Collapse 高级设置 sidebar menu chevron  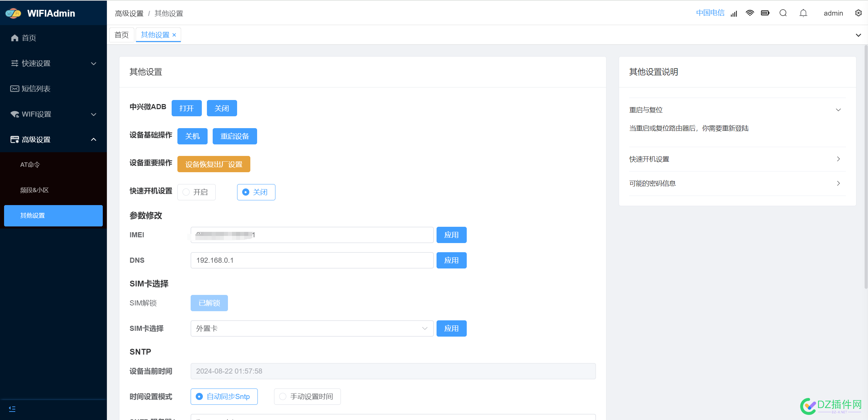[x=94, y=140]
